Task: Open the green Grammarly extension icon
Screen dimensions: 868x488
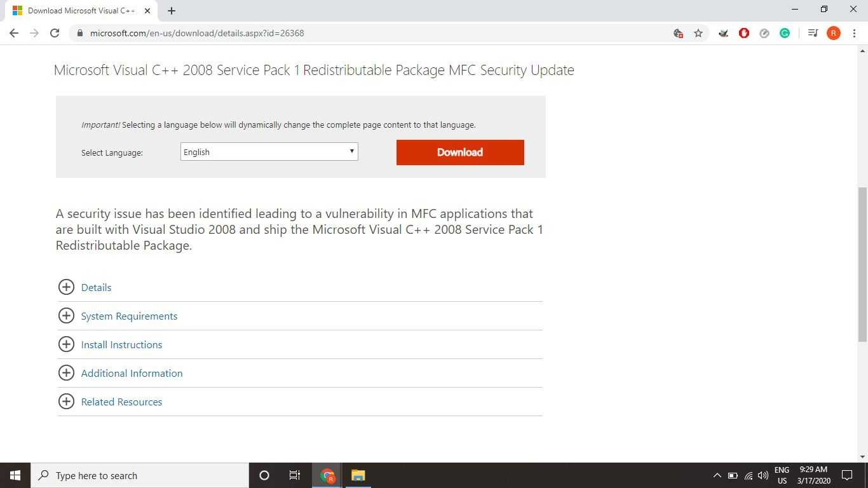Action: pos(785,33)
